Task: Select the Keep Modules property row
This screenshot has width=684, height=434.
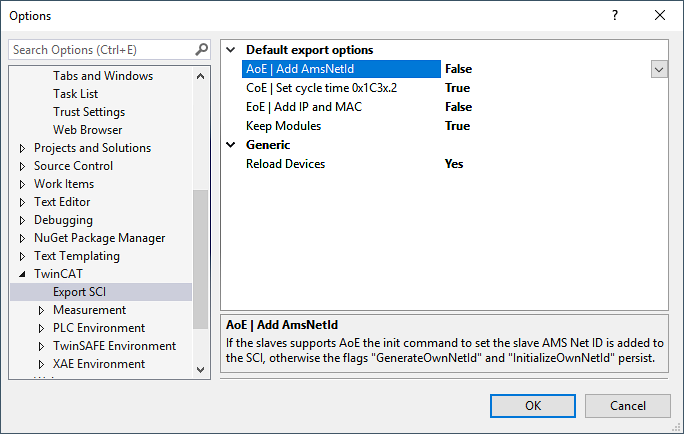Action: [283, 126]
